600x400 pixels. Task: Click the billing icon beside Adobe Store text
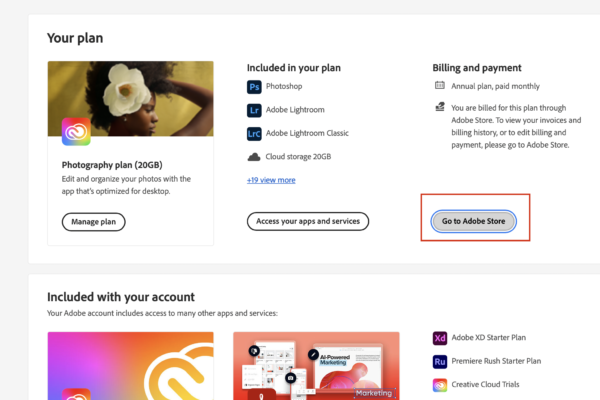pos(440,107)
